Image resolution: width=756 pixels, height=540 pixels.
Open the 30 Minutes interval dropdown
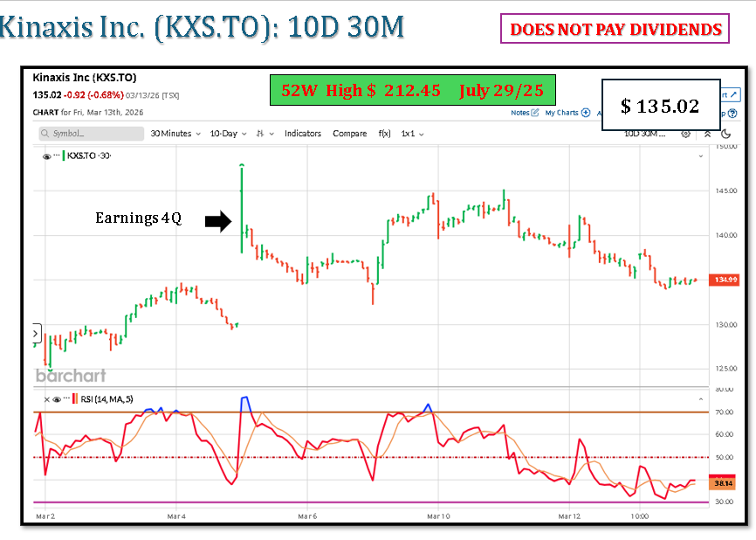[x=175, y=134]
